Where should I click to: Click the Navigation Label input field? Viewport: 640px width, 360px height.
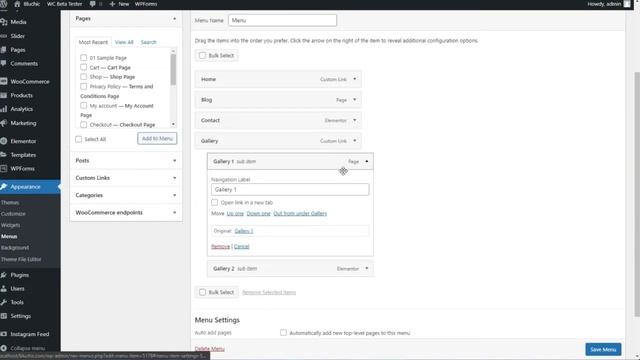click(290, 189)
